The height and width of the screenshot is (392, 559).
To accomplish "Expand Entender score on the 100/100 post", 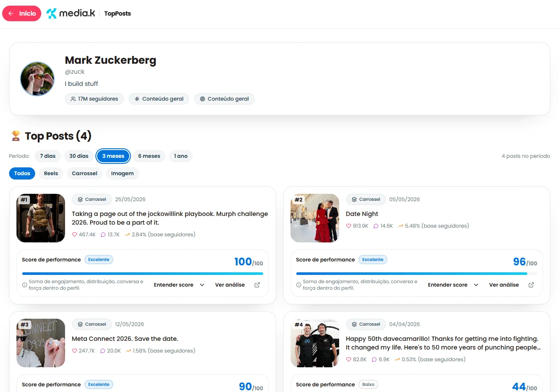I will click(x=179, y=285).
